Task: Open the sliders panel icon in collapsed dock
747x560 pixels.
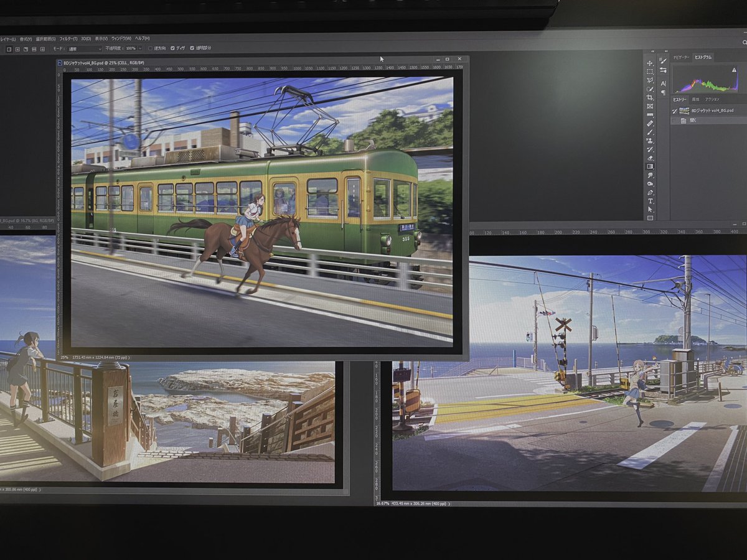Action: [664, 70]
